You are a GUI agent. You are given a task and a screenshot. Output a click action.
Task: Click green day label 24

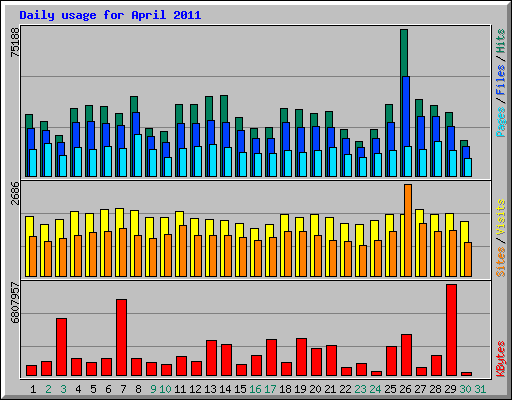(375, 389)
